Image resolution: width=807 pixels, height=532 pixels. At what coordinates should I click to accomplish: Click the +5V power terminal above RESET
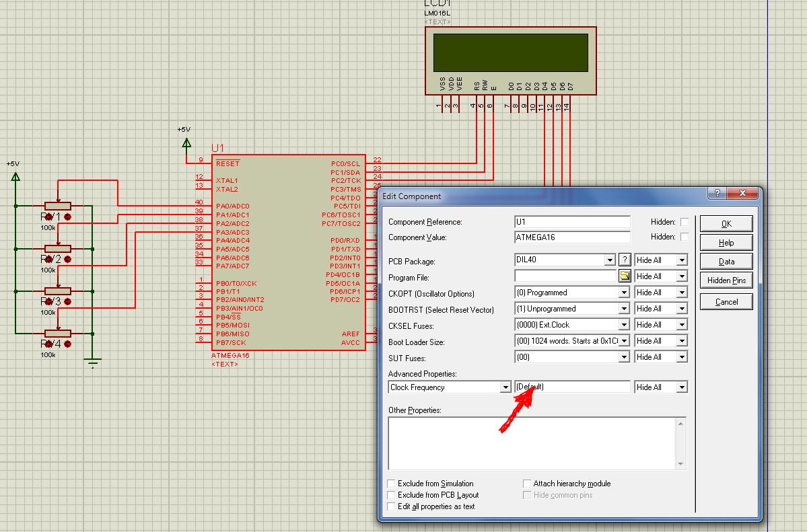click(186, 142)
